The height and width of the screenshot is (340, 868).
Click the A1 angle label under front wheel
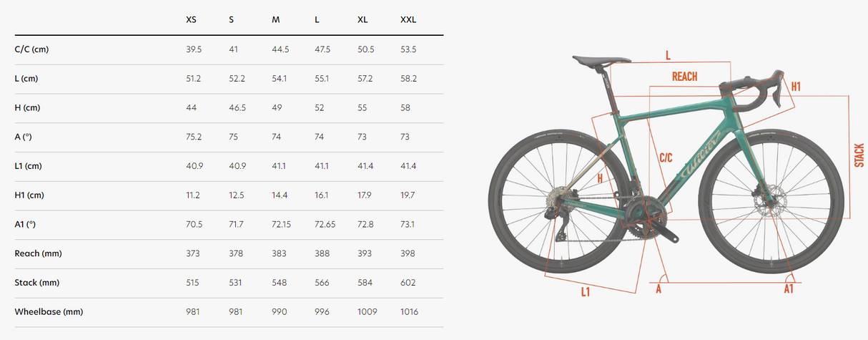[788, 288]
